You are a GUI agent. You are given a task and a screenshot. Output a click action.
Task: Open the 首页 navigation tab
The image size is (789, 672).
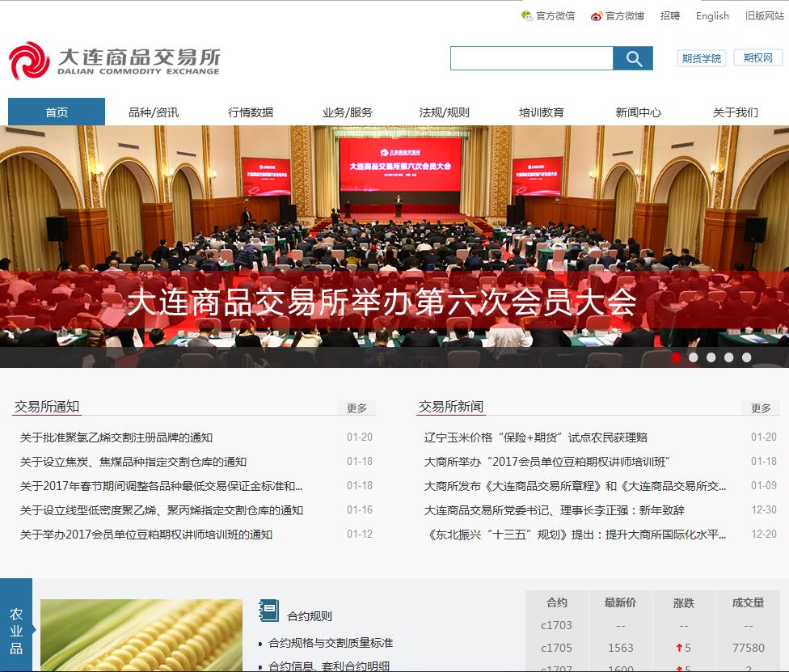tap(57, 112)
